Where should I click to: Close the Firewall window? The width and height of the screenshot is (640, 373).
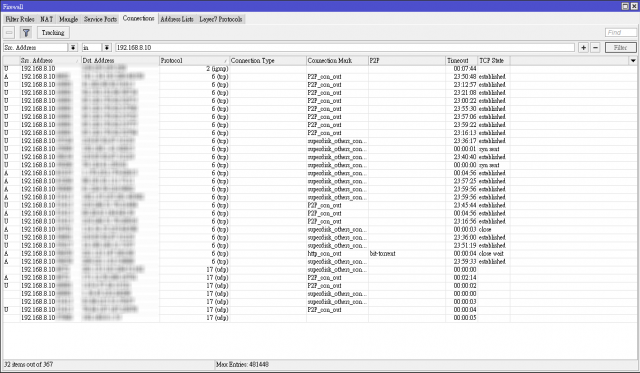click(x=634, y=6)
